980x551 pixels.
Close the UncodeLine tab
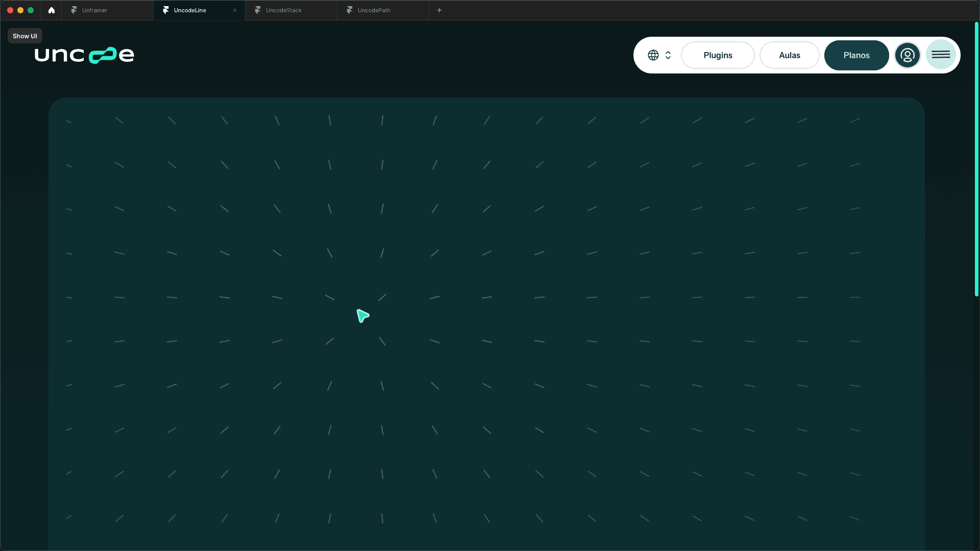pos(235,10)
